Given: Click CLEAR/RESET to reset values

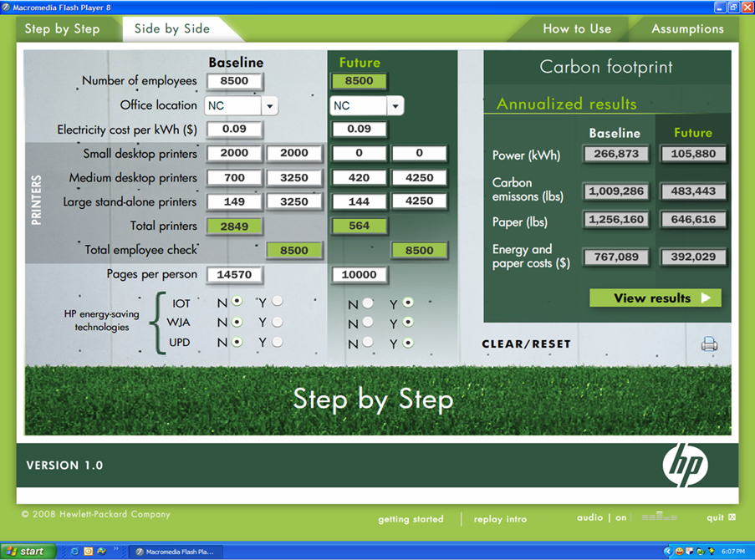Looking at the screenshot, I should (526, 344).
